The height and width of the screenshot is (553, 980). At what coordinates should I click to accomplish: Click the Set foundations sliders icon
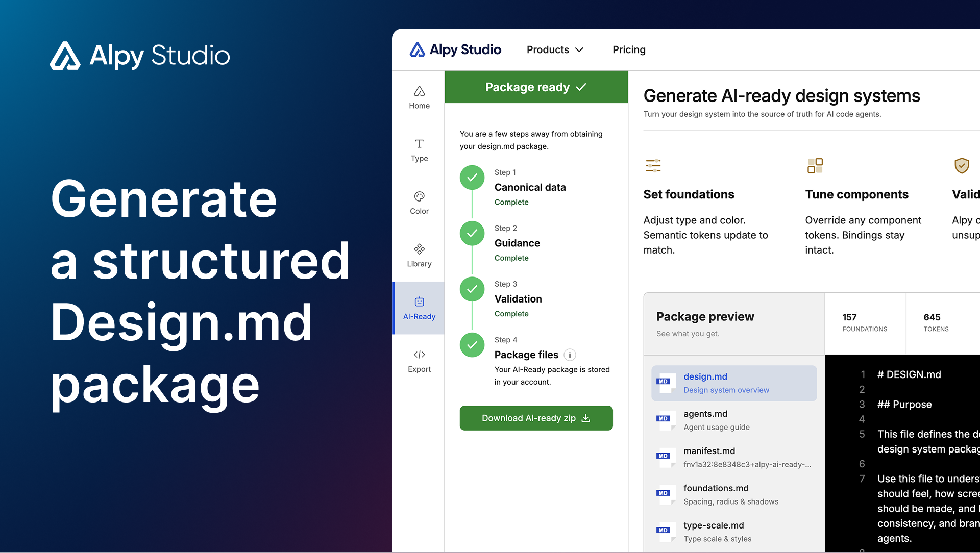click(653, 166)
